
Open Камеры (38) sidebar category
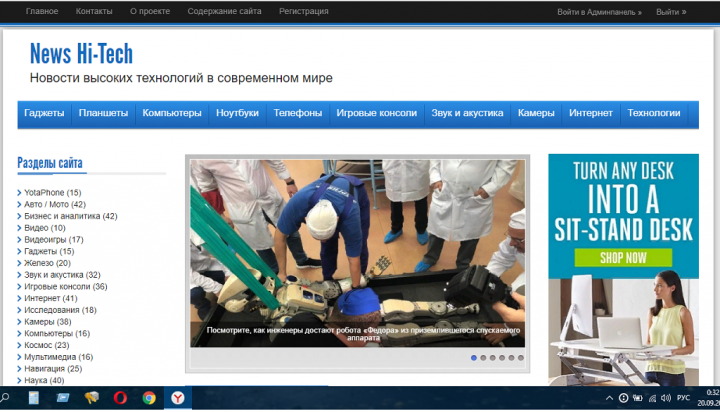(48, 322)
